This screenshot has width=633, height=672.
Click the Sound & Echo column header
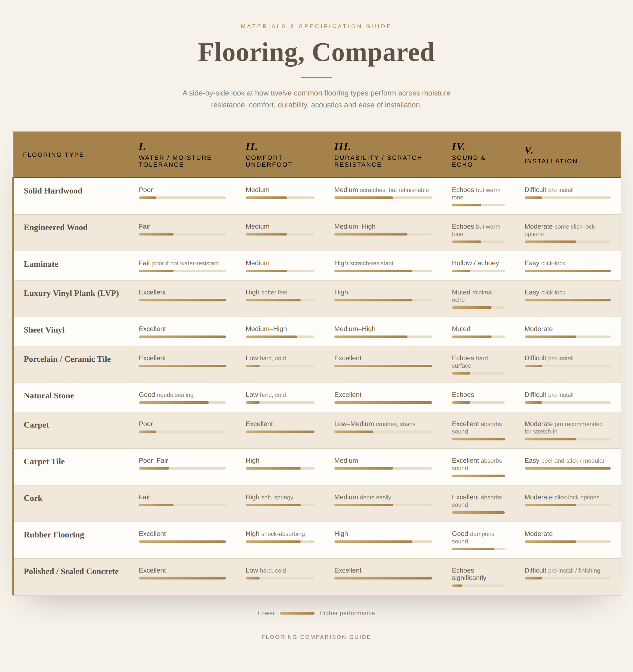[x=468, y=155]
